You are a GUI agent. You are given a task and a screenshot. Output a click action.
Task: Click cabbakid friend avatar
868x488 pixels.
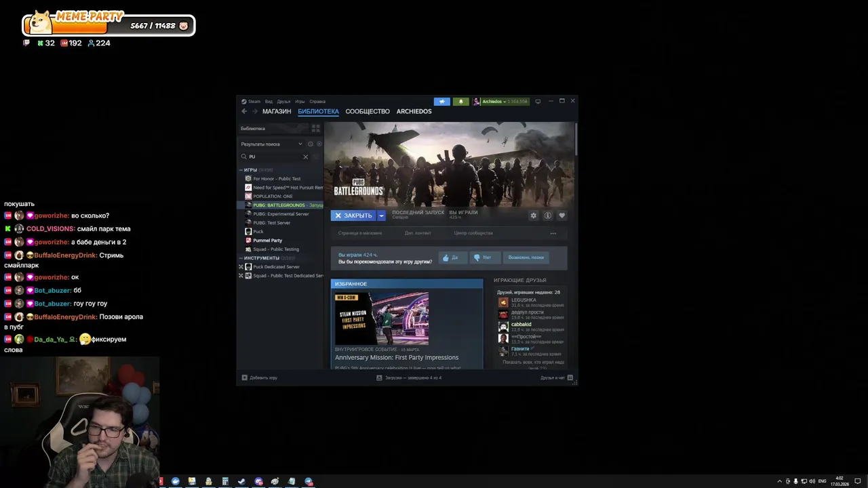click(x=503, y=327)
